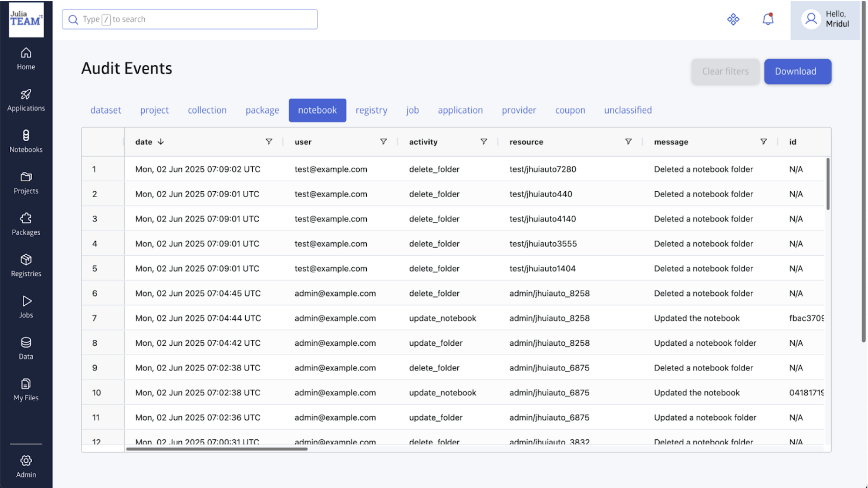Click the Clear filters button
The image size is (868, 488).
(x=725, y=72)
